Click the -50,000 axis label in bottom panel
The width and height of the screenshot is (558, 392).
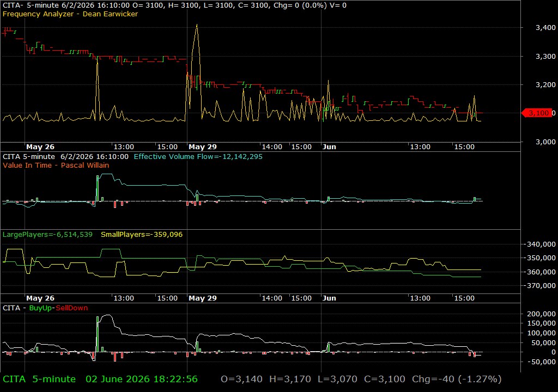(541, 362)
